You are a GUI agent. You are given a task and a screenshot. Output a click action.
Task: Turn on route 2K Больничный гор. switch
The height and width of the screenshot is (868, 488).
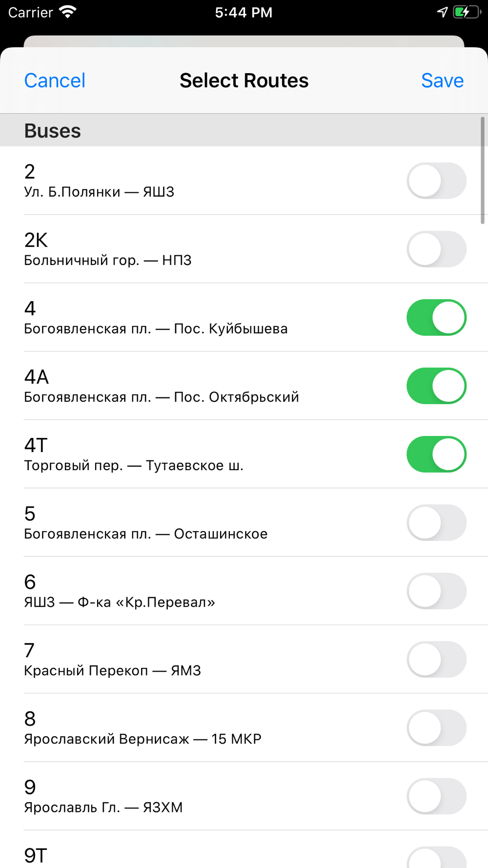click(x=436, y=249)
